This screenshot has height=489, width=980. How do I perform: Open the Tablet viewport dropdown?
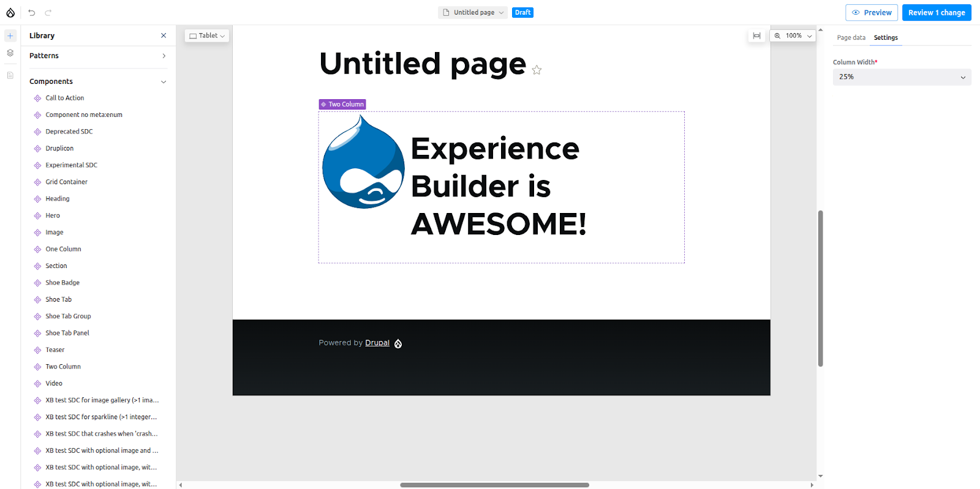pyautogui.click(x=207, y=35)
